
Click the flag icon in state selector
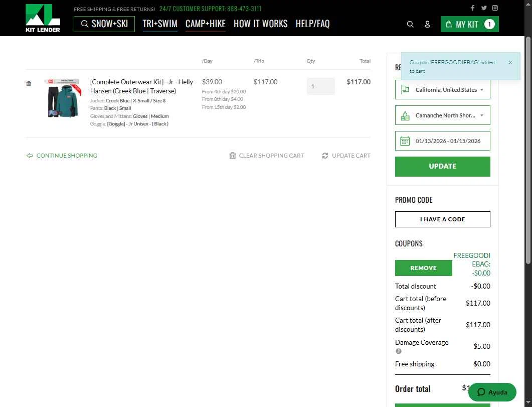[x=405, y=90]
